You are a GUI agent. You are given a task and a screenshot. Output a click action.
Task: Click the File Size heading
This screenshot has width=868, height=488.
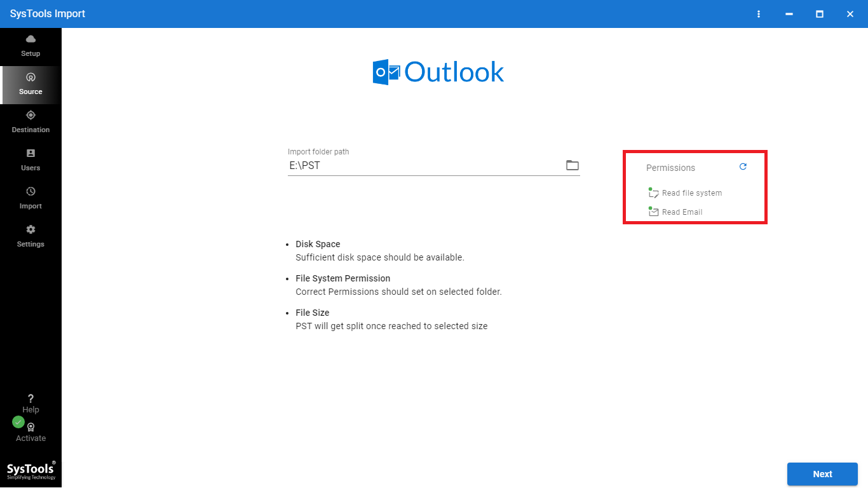313,313
